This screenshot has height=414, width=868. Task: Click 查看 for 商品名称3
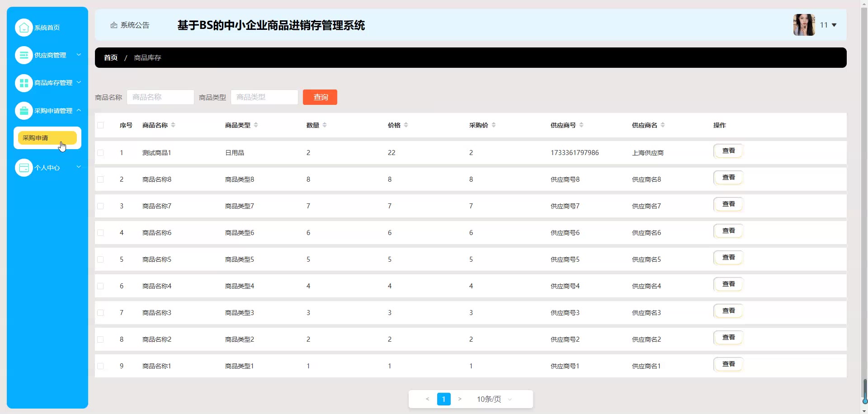tap(728, 311)
